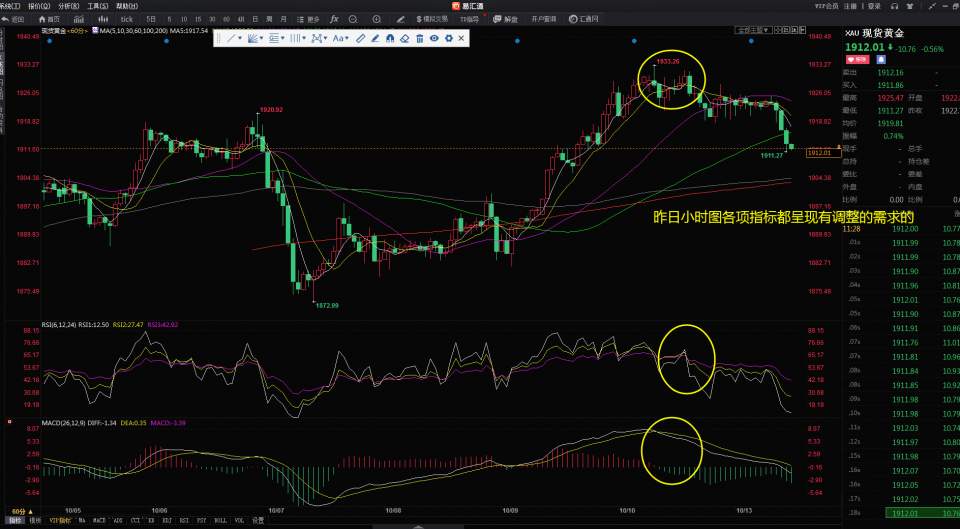The image size is (960, 529).
Task: Select CCI indicator tab
Action: point(135,520)
